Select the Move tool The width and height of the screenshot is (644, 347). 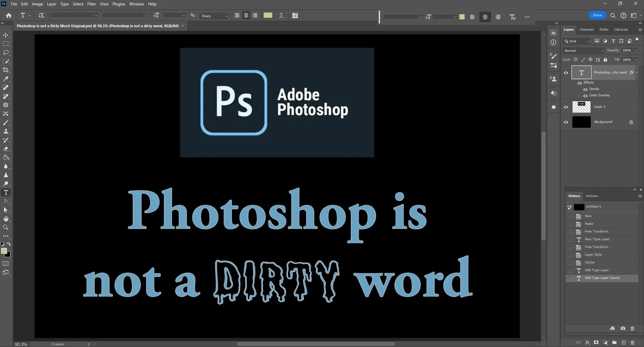pyautogui.click(x=6, y=35)
